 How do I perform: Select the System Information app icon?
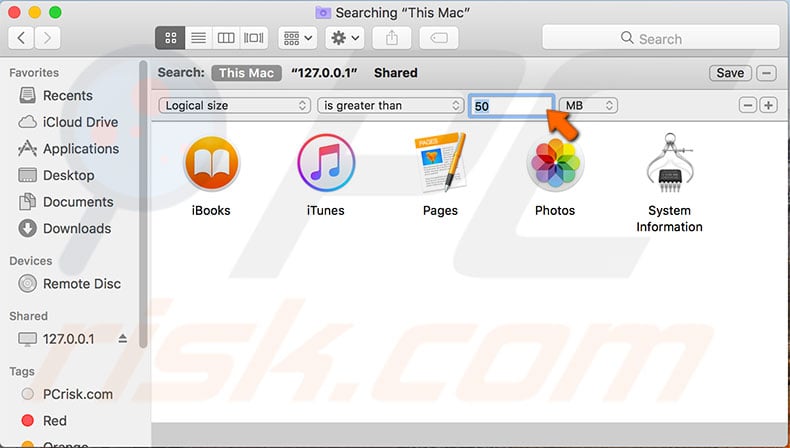click(x=670, y=163)
